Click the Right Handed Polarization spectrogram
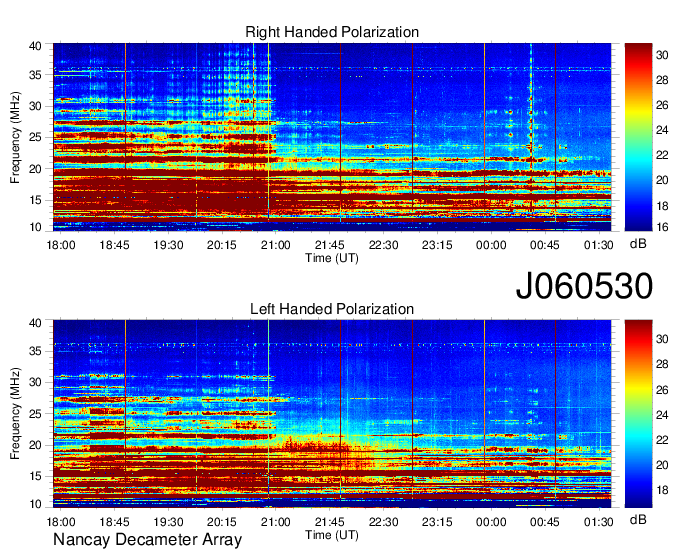Screen dimensions: 680x552 pyautogui.click(x=332, y=137)
